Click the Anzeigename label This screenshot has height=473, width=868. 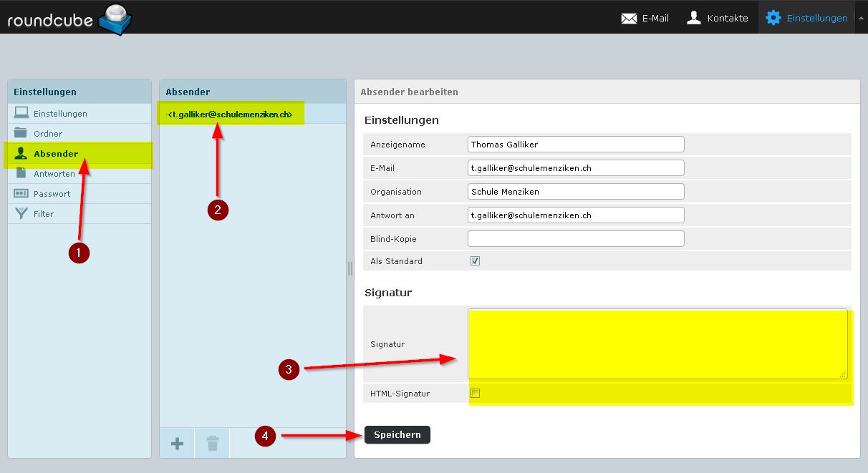(397, 145)
